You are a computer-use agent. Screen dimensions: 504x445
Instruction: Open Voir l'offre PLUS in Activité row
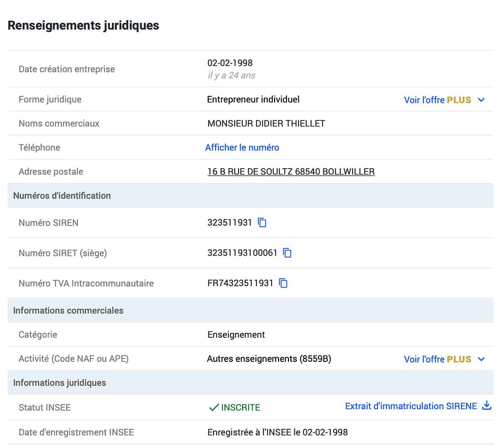[437, 359]
